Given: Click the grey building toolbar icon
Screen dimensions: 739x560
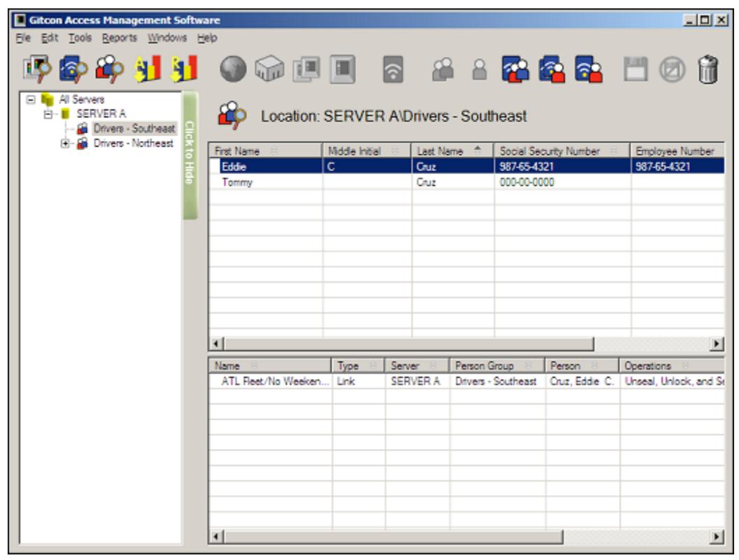Looking at the screenshot, I should click(x=270, y=69).
